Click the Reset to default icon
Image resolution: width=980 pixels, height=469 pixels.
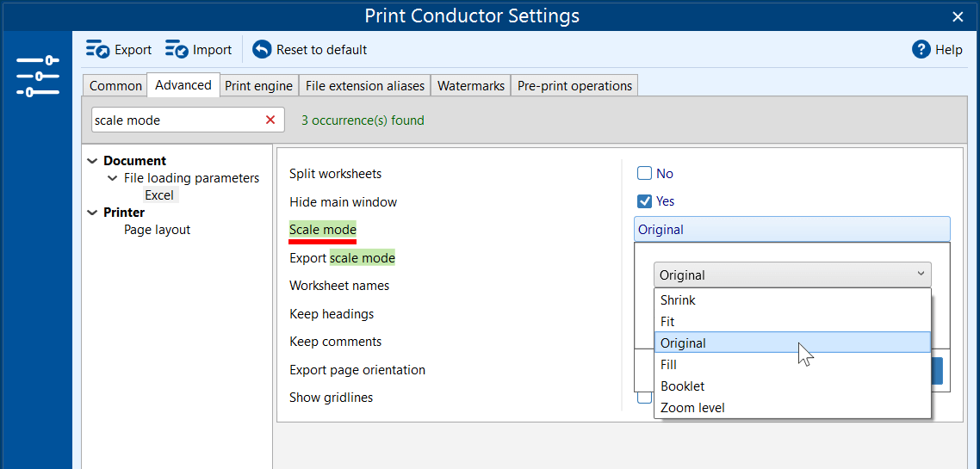[x=262, y=50]
